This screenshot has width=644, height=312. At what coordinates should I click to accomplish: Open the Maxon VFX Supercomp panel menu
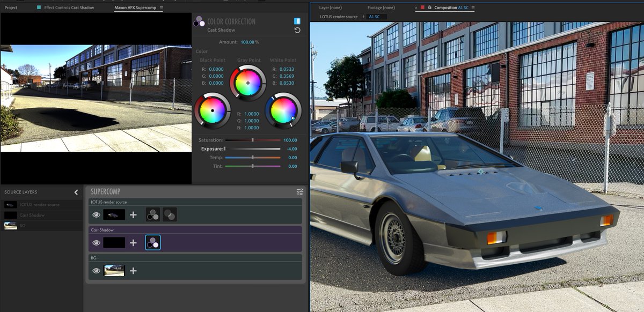point(162,8)
